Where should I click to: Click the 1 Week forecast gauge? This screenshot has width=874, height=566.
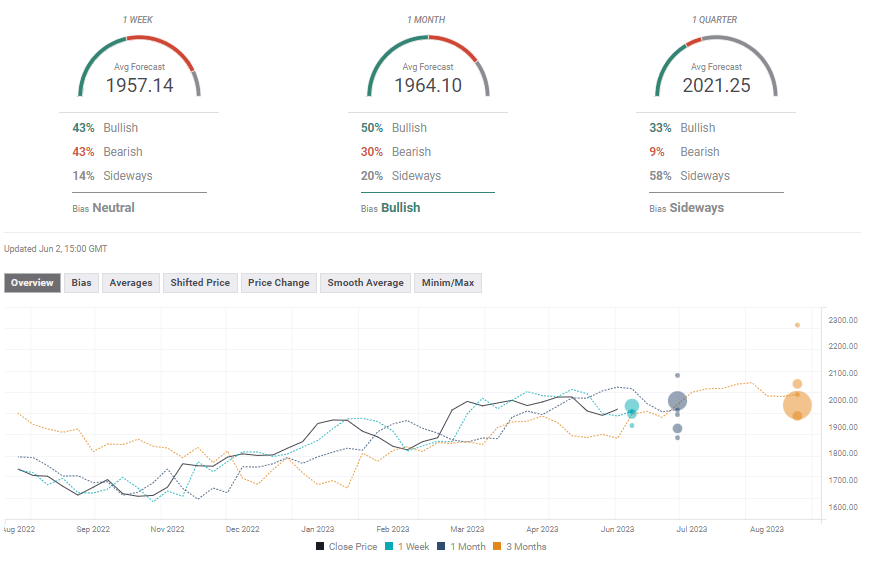[x=139, y=68]
